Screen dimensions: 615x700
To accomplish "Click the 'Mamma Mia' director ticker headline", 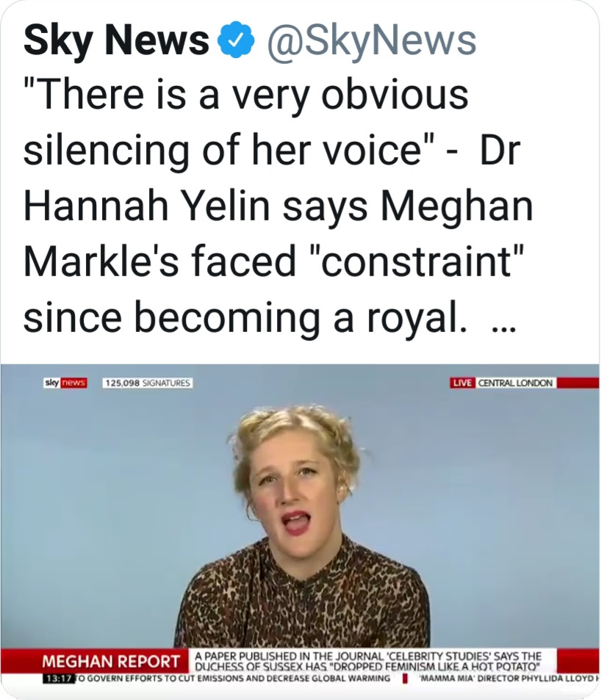I will pos(507,679).
